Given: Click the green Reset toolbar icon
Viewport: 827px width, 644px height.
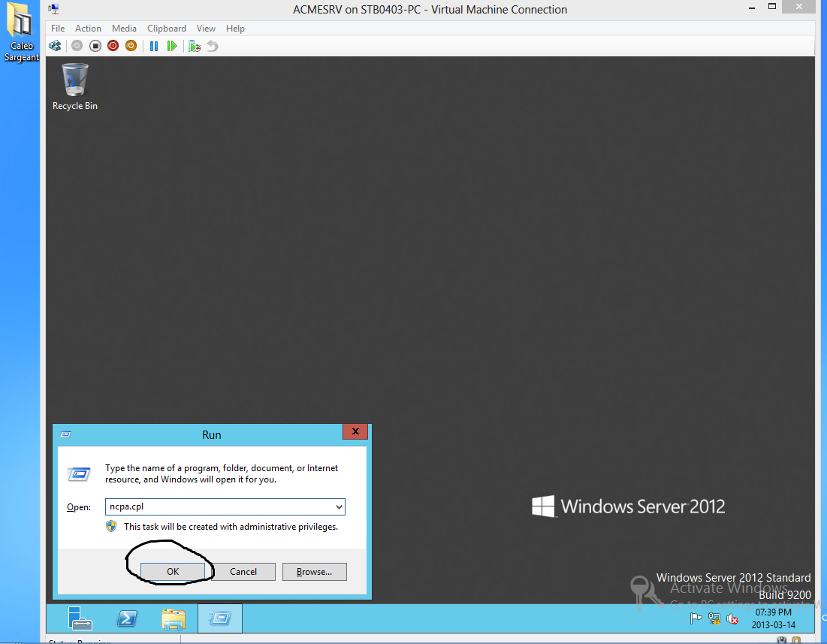Looking at the screenshot, I should click(x=171, y=46).
